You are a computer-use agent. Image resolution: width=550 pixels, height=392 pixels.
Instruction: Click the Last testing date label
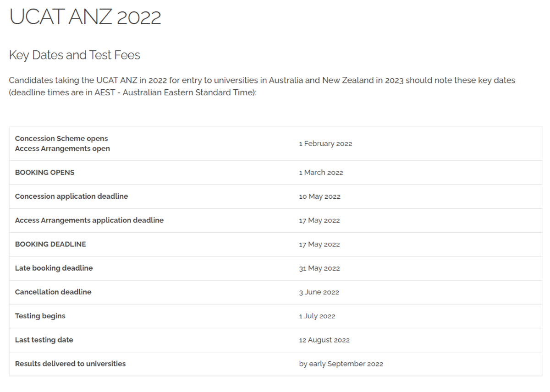point(44,340)
